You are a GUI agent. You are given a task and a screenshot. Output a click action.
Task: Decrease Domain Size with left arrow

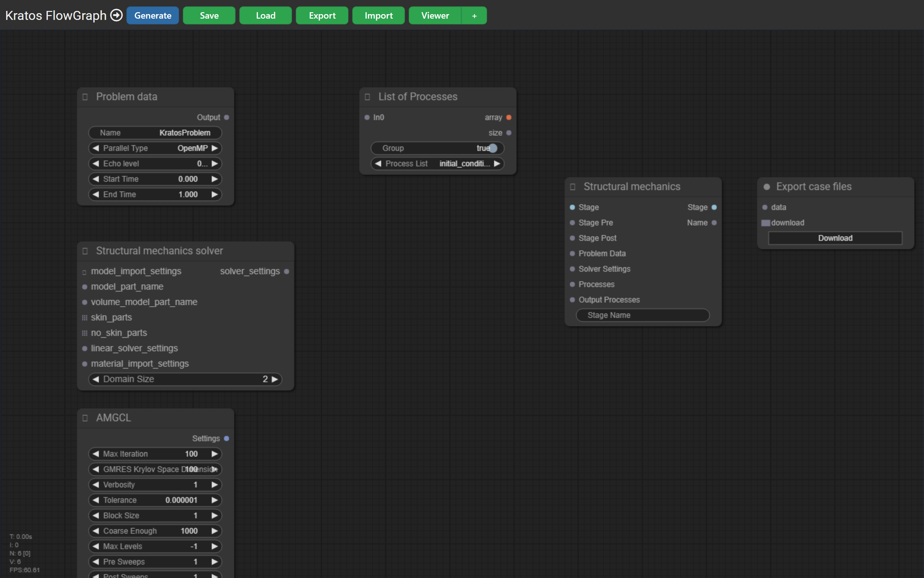click(96, 379)
